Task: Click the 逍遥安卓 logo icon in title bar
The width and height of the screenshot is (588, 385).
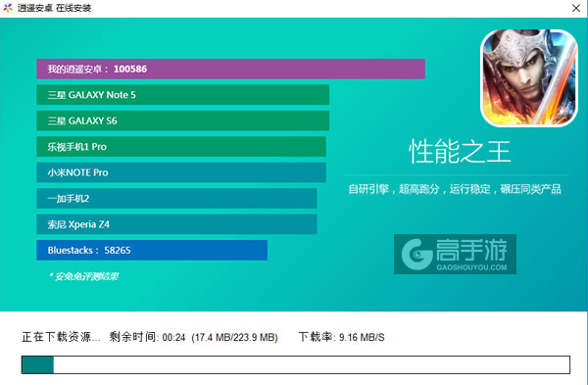Action: point(8,8)
